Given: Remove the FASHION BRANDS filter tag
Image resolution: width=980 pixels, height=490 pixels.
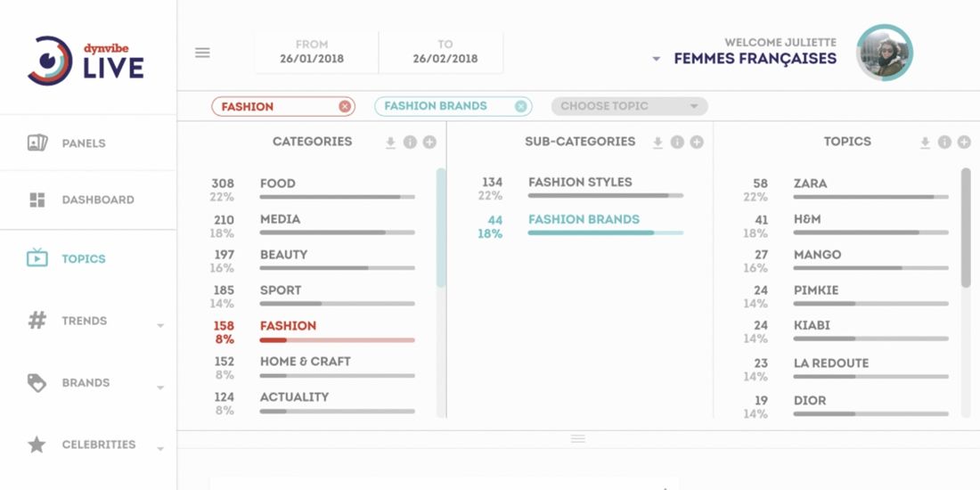Looking at the screenshot, I should pos(520,107).
